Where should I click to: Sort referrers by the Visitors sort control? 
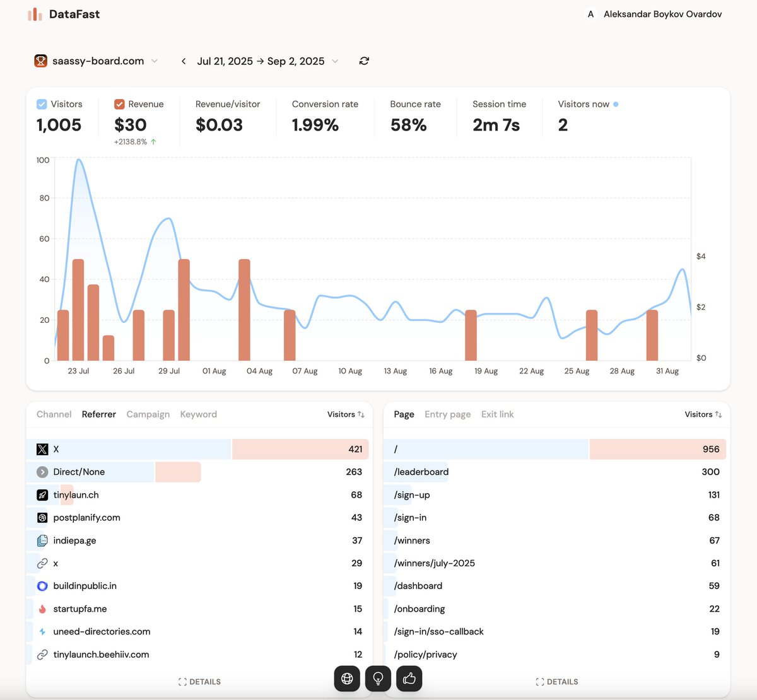tap(346, 414)
